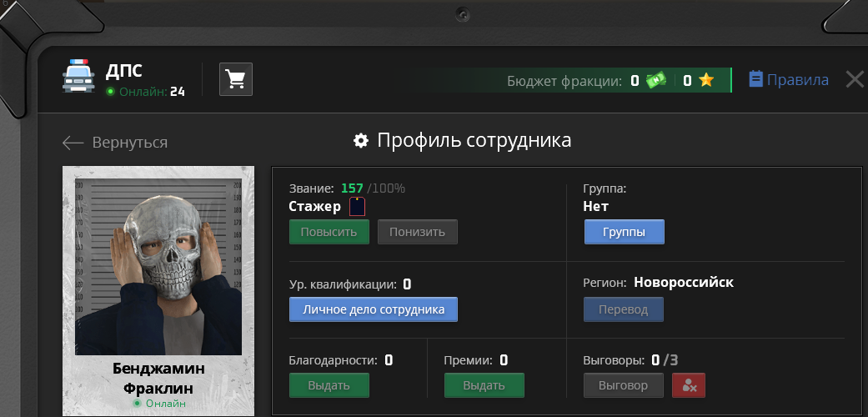Click the rank progress value 157

352,188
